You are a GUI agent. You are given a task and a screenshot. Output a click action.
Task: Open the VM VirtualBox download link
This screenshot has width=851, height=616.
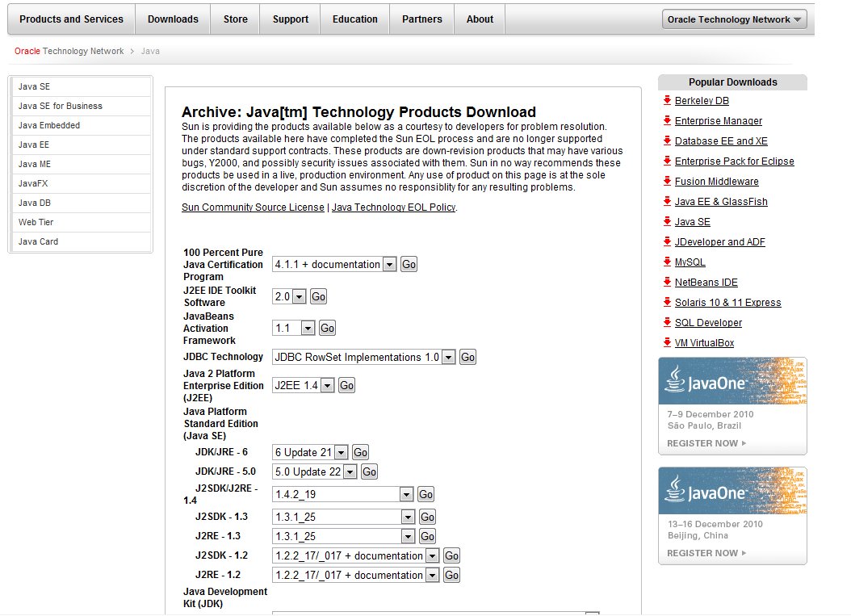(x=705, y=343)
